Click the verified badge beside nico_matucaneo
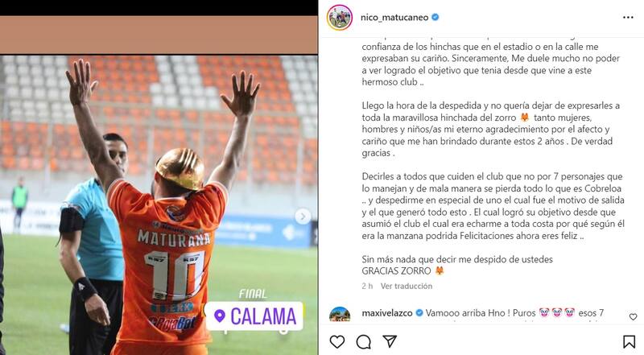Image resolution: width=644 pixels, height=355 pixels. tap(436, 17)
